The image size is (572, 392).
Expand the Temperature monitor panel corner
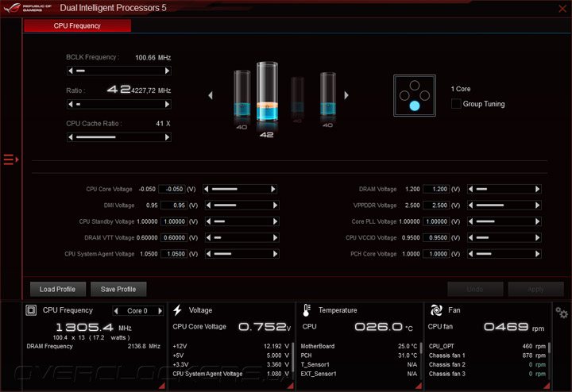pos(419,386)
